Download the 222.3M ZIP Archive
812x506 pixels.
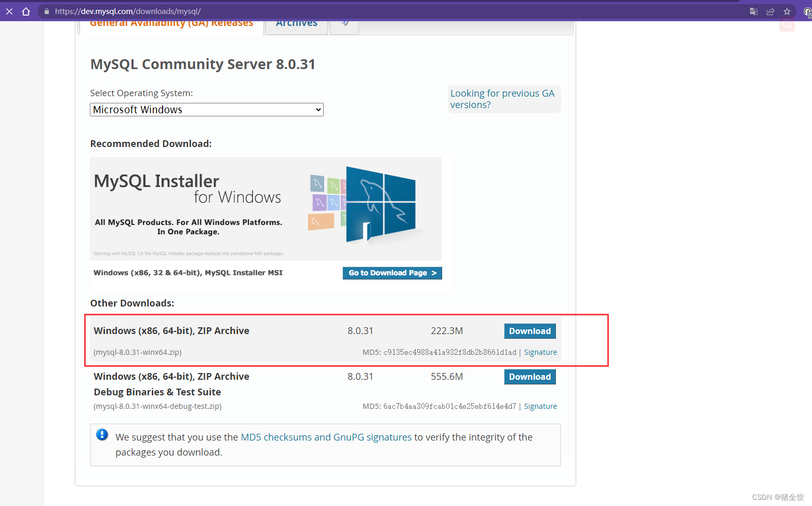point(529,331)
